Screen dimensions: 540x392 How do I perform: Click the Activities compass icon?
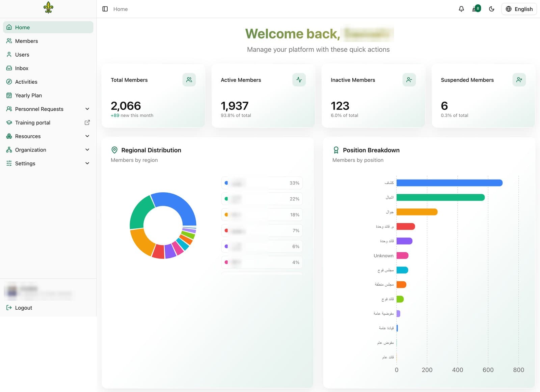(x=9, y=82)
